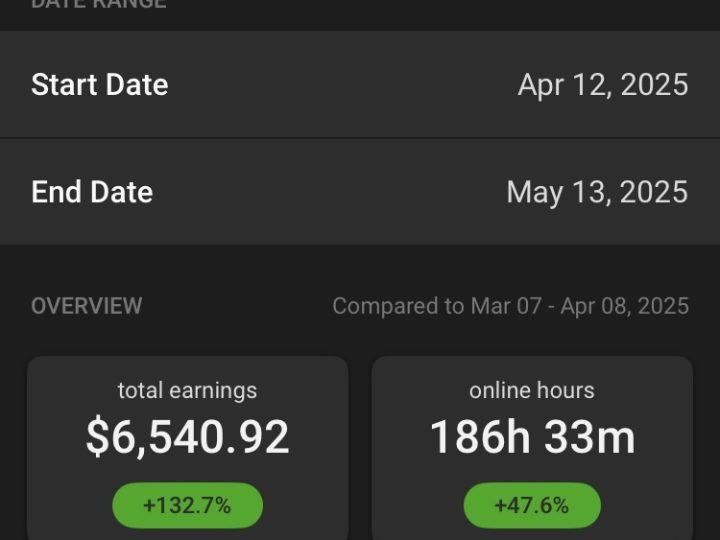Click the 'online hours' caption text
The width and height of the screenshot is (720, 540).
click(532, 391)
